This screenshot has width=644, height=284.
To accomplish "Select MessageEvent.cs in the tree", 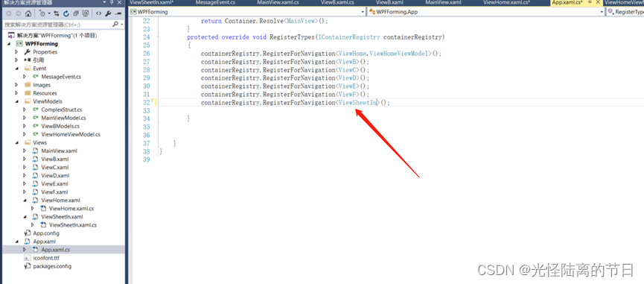I will (x=61, y=77).
